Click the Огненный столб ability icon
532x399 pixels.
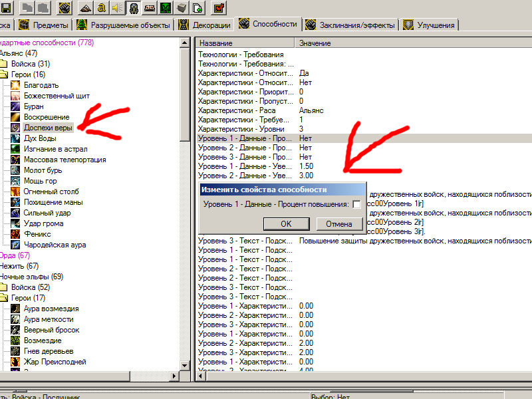(x=15, y=192)
